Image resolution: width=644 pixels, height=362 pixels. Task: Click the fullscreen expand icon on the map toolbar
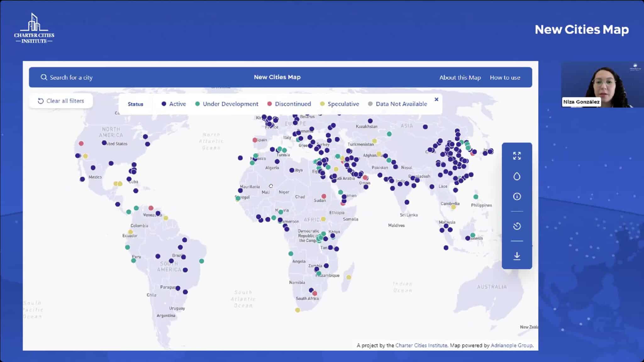click(517, 155)
